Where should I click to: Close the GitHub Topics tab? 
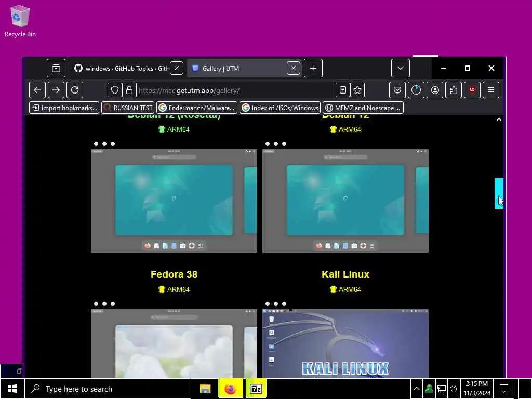177,68
